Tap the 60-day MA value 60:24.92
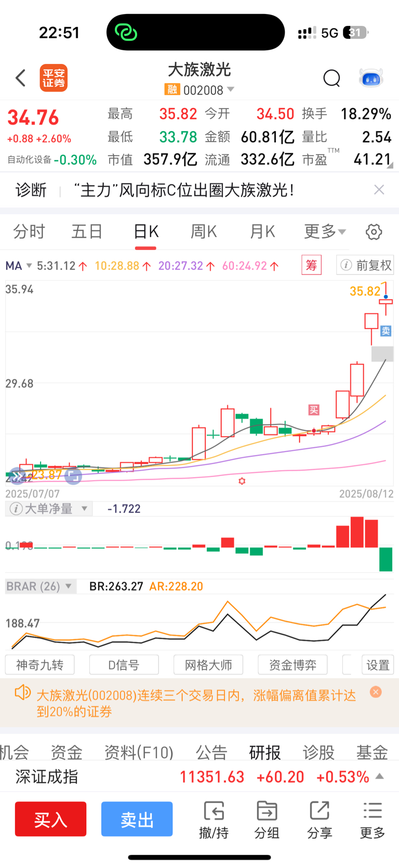Image resolution: width=399 pixels, height=868 pixels. pyautogui.click(x=245, y=266)
